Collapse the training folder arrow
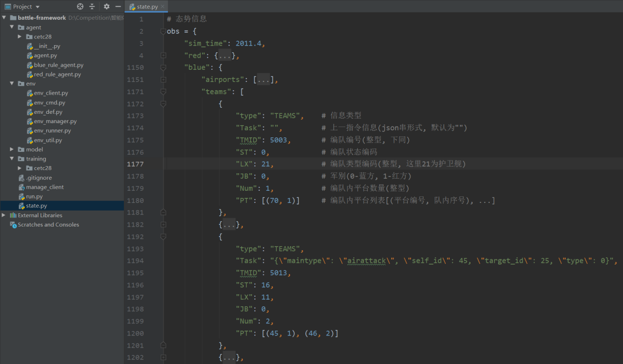 click(x=12, y=158)
